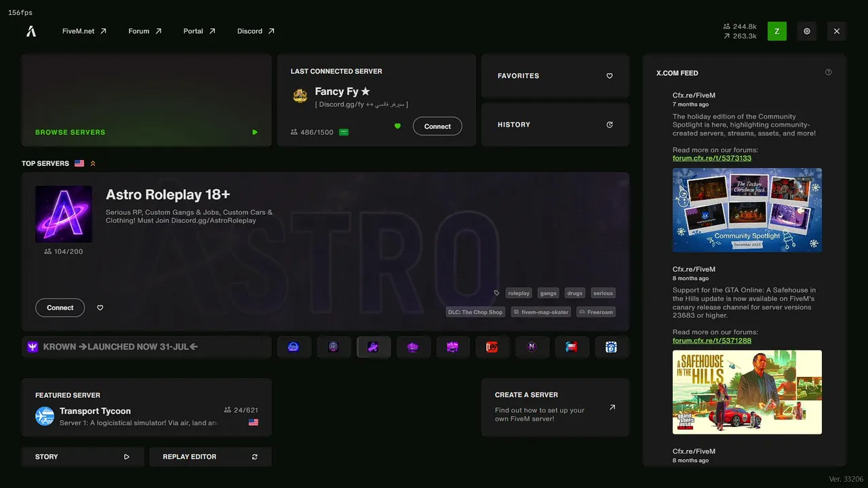Open Create a Server guide

[555, 407]
